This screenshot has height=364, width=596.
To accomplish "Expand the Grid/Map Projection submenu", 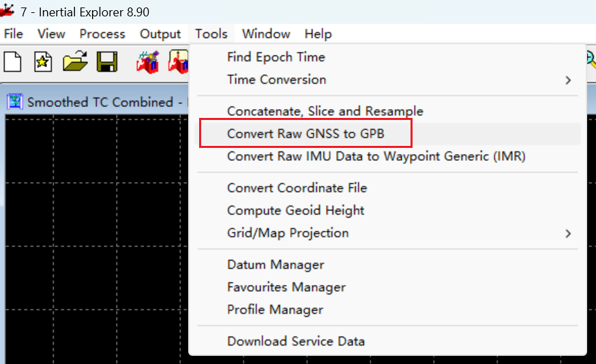I will [388, 233].
